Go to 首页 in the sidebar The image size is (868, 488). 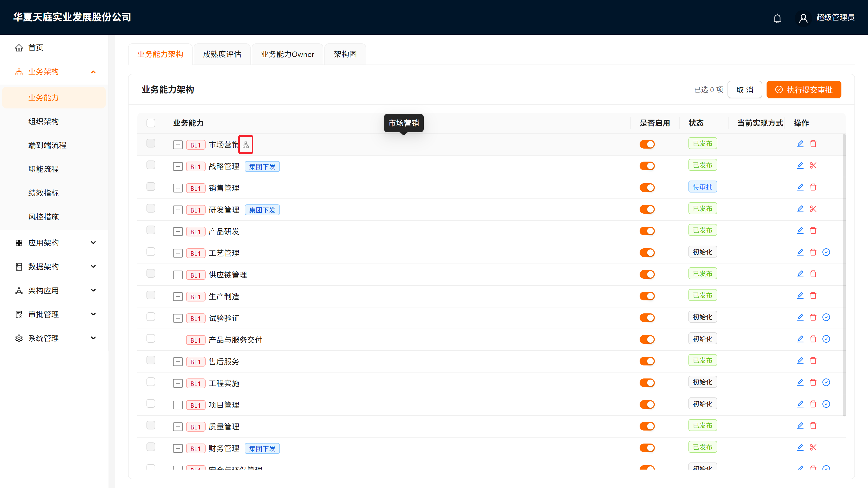(x=54, y=47)
